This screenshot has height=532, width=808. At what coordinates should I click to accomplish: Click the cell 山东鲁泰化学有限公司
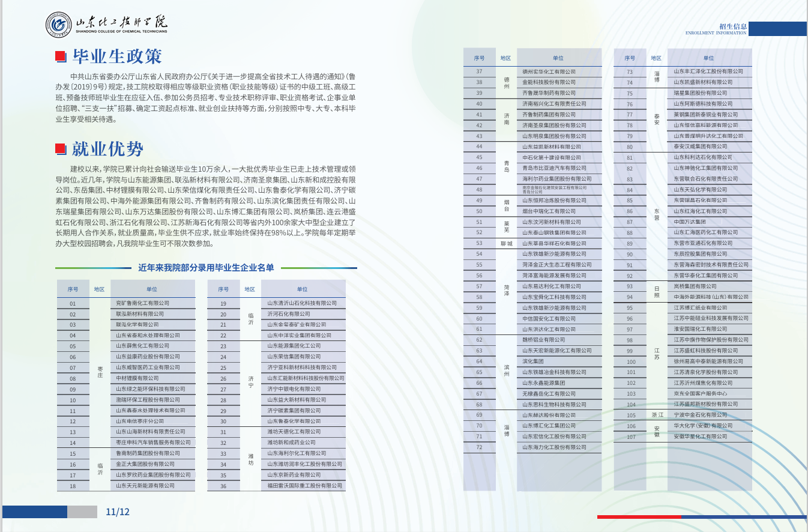pos(294,422)
